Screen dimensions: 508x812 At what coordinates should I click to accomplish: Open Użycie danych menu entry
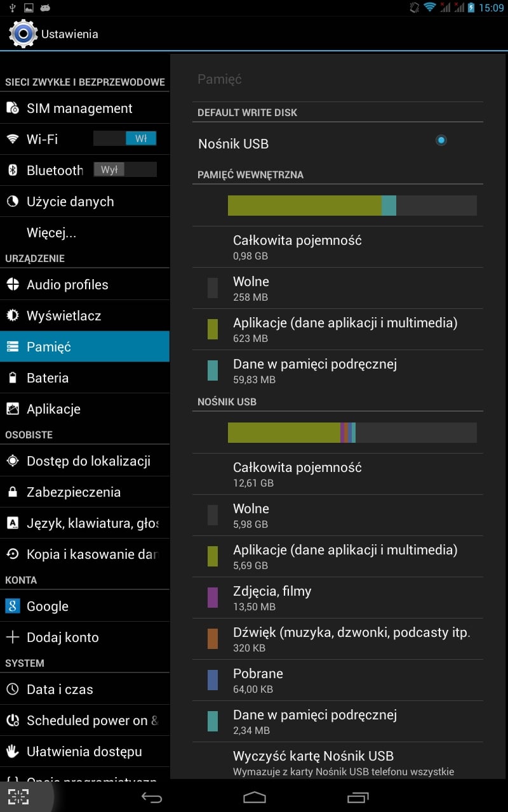[84, 202]
